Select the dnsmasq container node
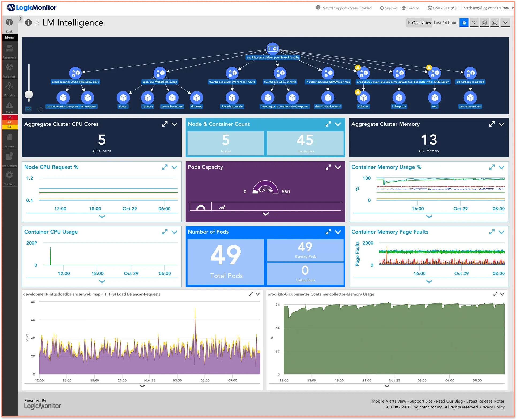Image resolution: width=517 pixels, height=420 pixels. [x=196, y=98]
